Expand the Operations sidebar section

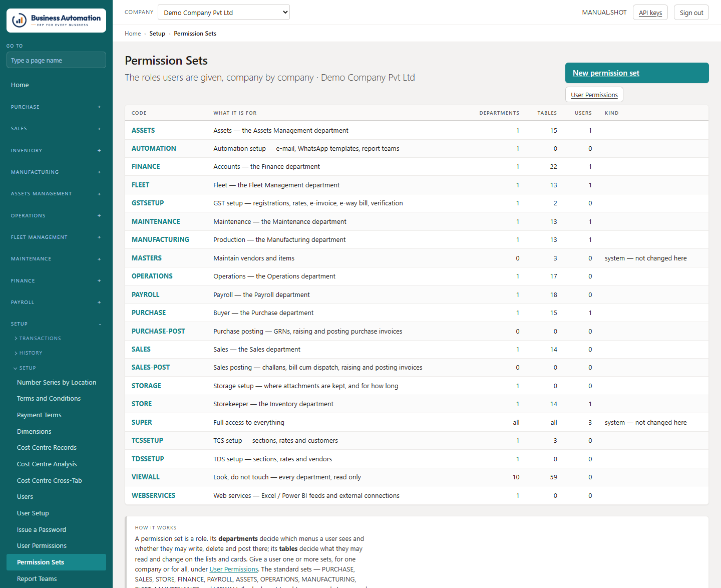pyautogui.click(x=56, y=216)
